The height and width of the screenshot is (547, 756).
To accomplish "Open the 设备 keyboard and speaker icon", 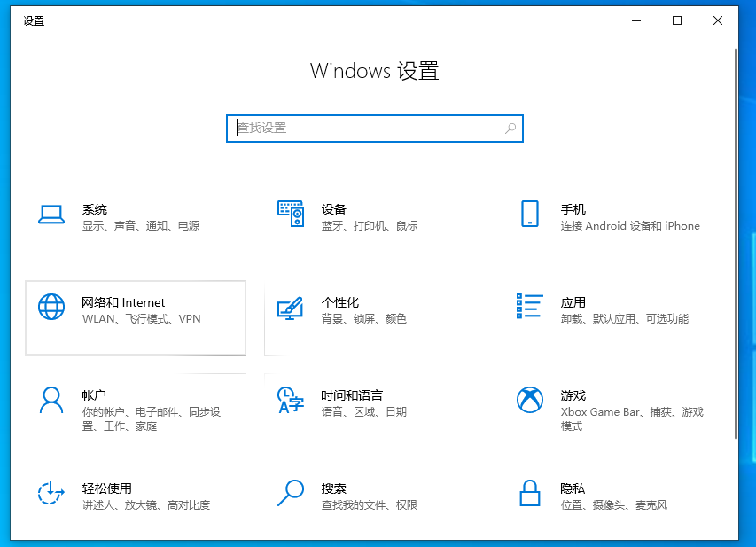I will tap(291, 214).
